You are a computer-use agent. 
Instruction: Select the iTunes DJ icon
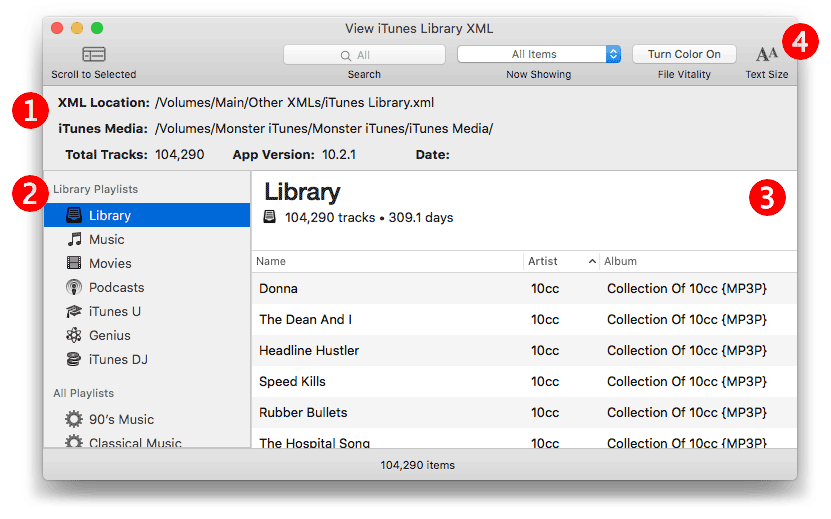click(74, 359)
